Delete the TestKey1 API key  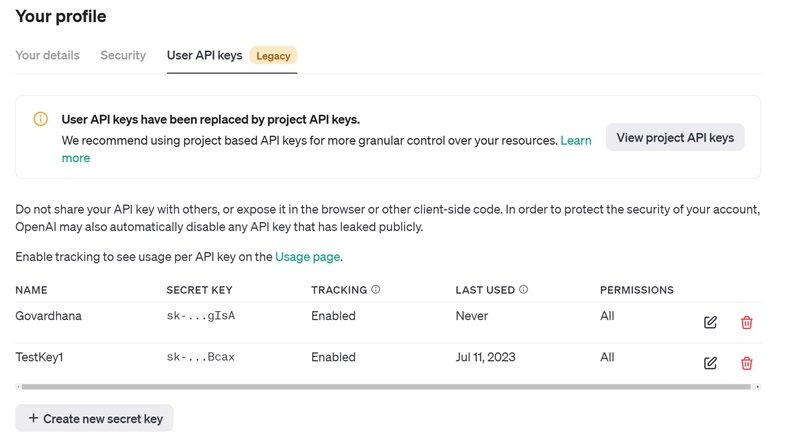pos(746,363)
